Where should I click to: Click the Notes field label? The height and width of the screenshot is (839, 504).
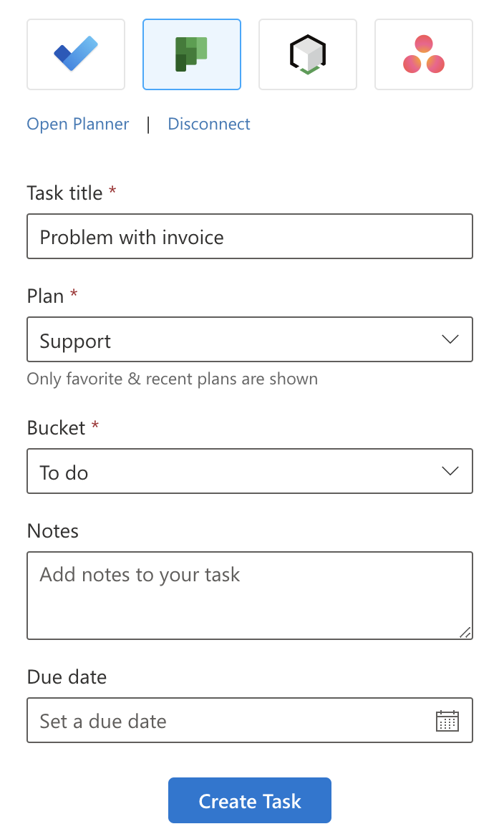coord(53,530)
